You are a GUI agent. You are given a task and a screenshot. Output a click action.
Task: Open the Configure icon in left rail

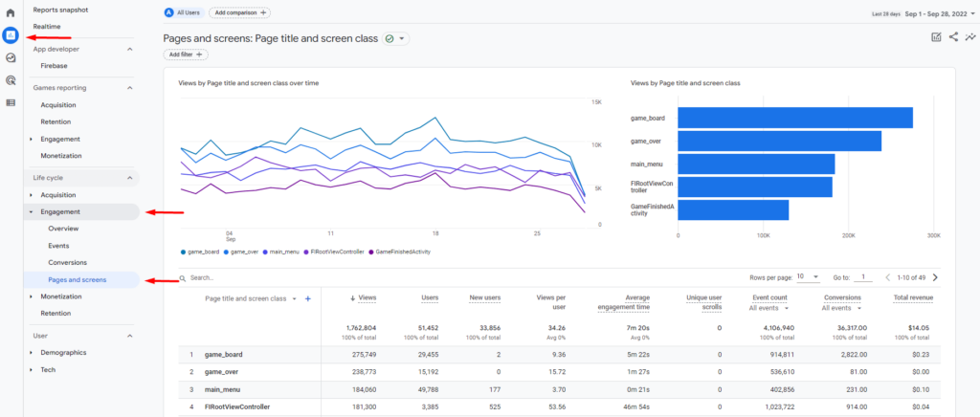[x=10, y=102]
